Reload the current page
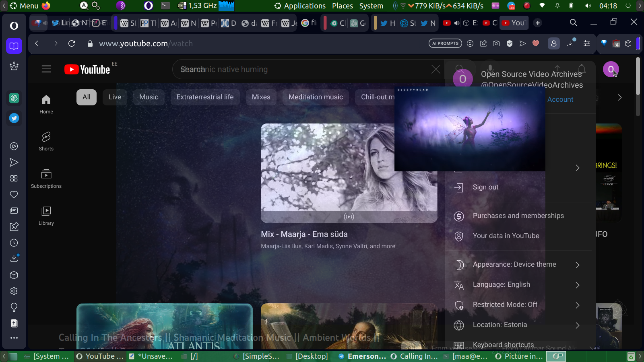Screen dimensions: 644x362 pos(72,43)
